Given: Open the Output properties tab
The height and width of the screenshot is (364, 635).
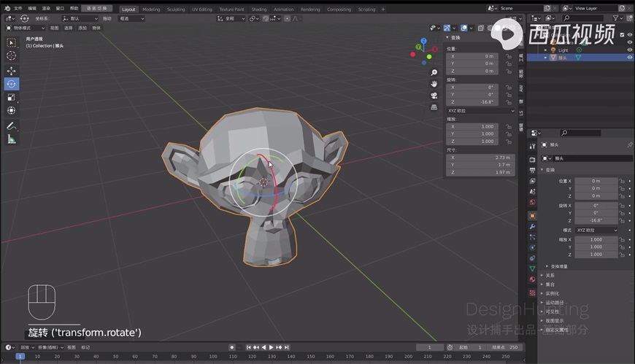Looking at the screenshot, I should (532, 170).
